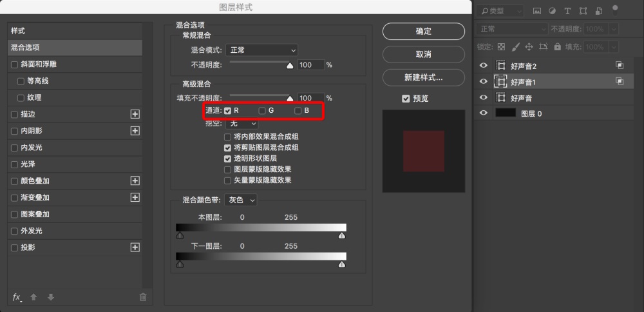The width and height of the screenshot is (644, 312).
Task: Click the plus icon next to 颜色叠加
Action: 135,180
